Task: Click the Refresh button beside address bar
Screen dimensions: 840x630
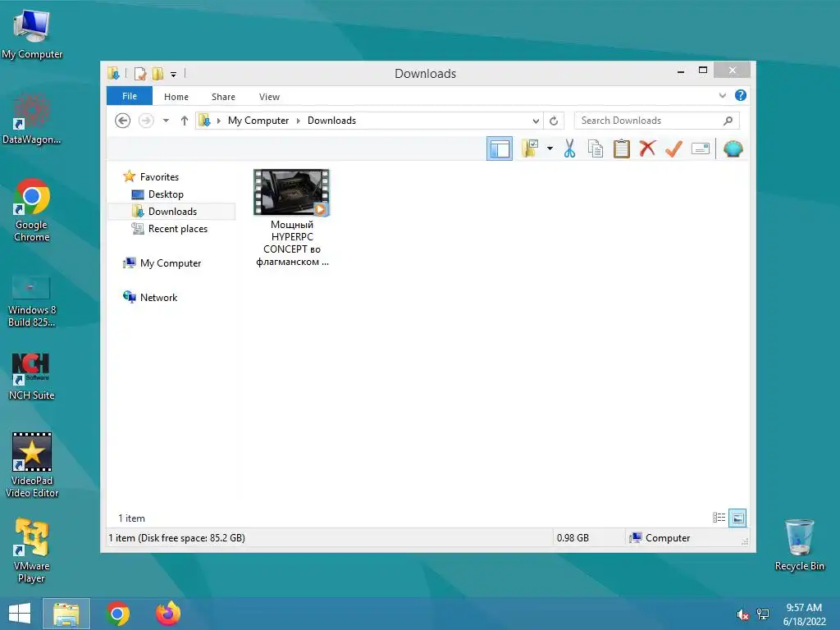Action: click(x=554, y=121)
